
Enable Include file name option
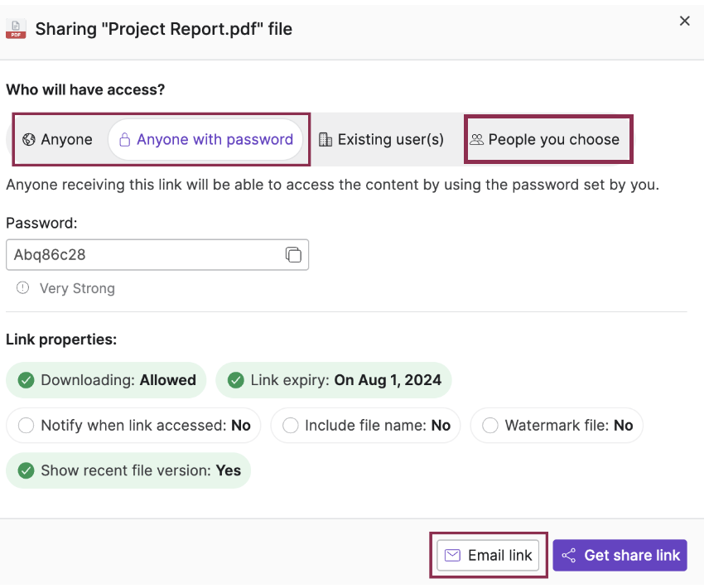[x=365, y=426]
